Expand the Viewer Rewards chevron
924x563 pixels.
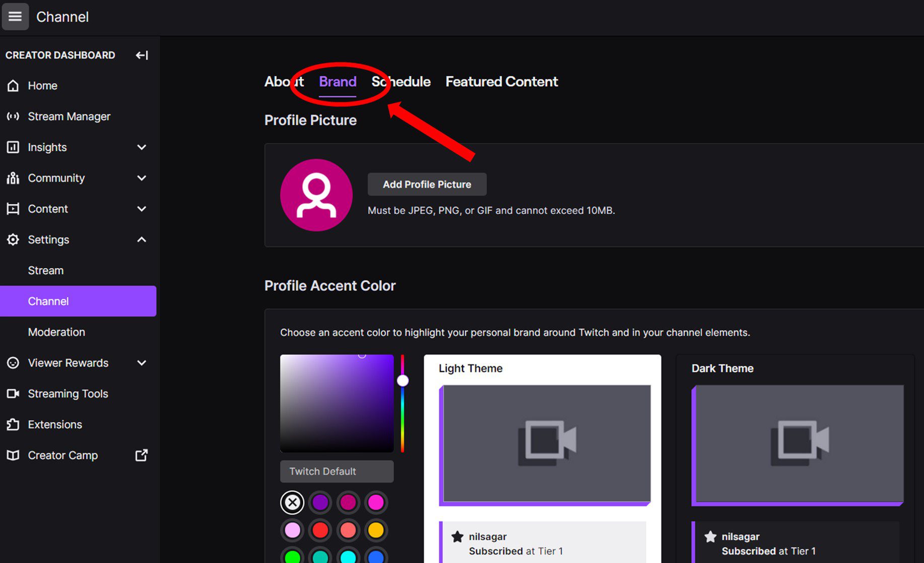(142, 363)
